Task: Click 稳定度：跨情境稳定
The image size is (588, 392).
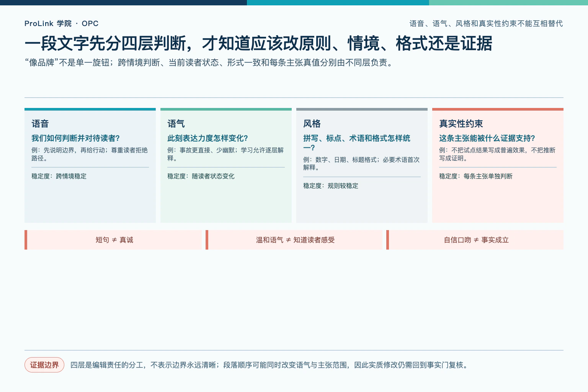Action: [59, 176]
